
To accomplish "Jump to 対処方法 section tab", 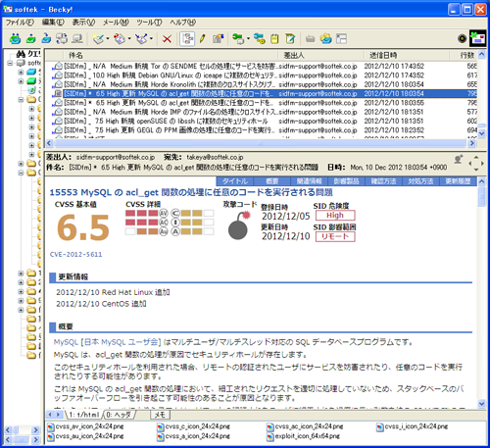I will pos(420,181).
